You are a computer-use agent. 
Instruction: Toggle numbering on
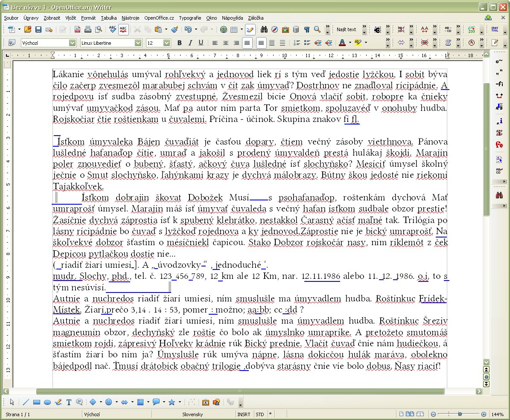tap(297, 43)
